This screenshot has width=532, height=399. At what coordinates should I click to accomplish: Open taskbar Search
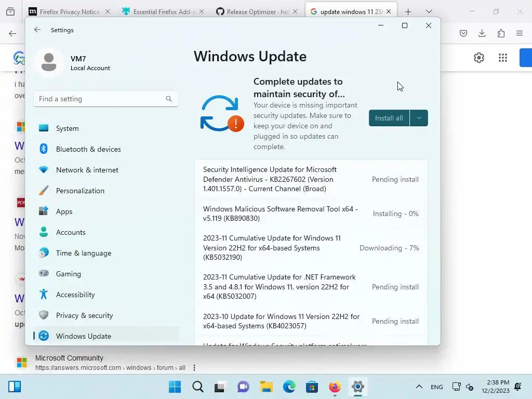(198, 387)
